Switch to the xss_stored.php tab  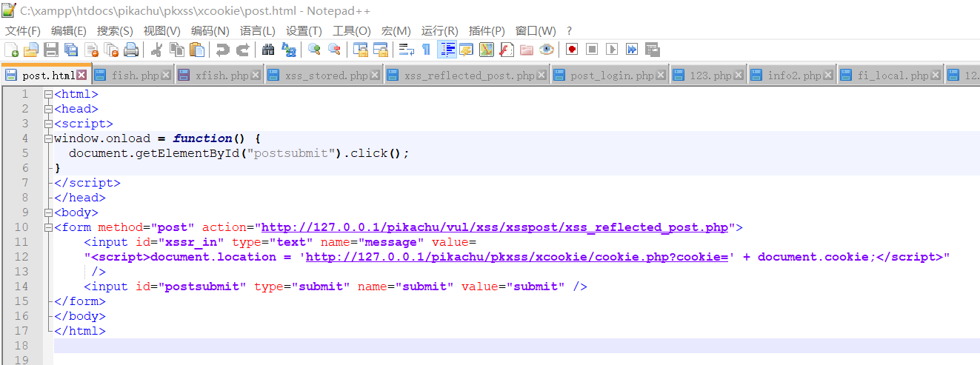(324, 76)
